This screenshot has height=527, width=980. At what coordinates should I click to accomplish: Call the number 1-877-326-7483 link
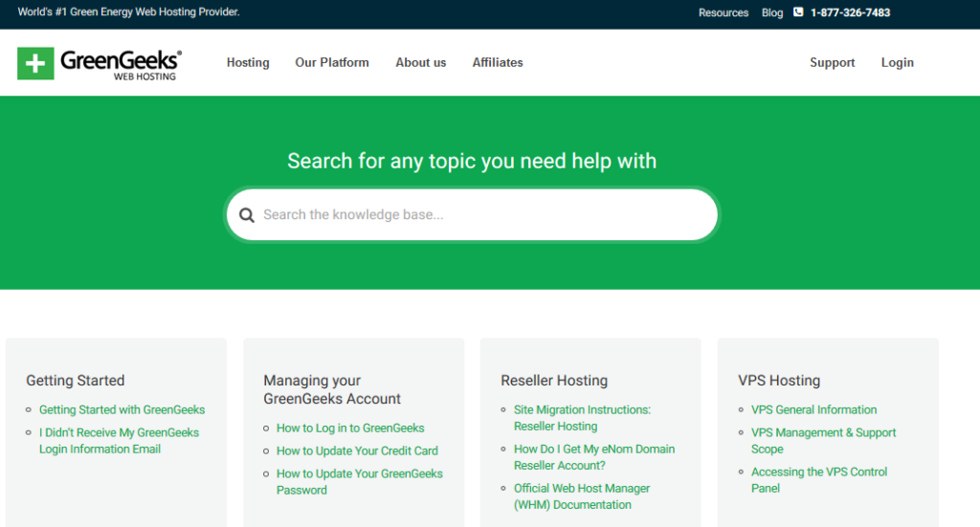click(850, 12)
